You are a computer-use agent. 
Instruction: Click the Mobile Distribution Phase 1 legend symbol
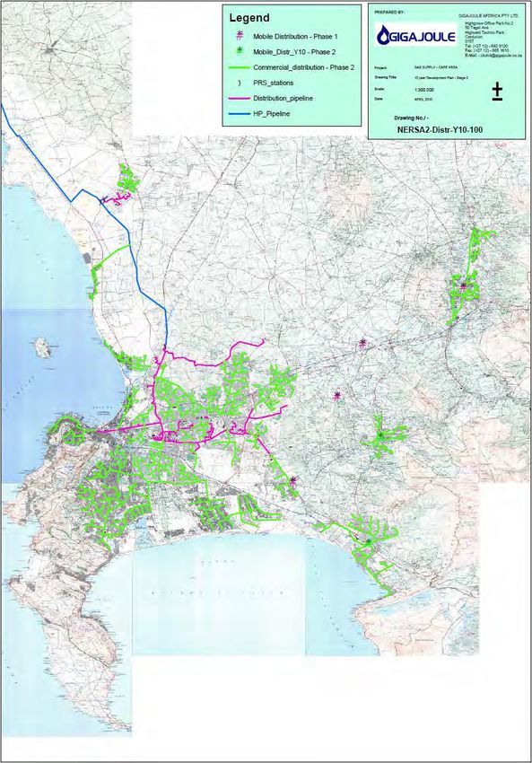coord(239,36)
